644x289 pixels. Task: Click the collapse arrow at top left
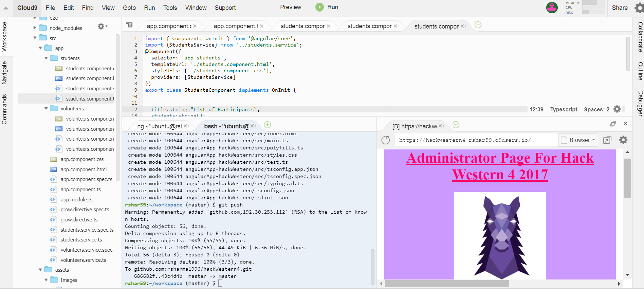[6, 8]
